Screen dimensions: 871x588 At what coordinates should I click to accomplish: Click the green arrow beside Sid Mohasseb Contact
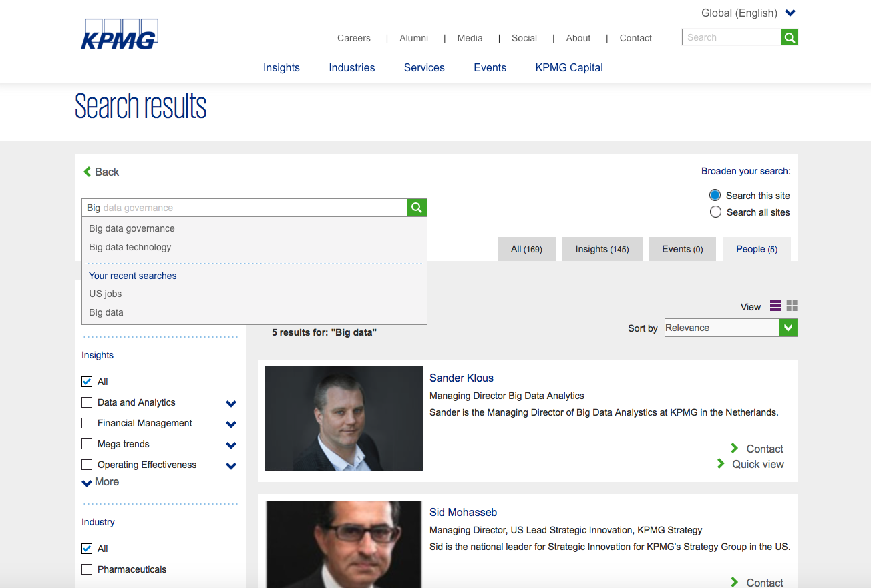(x=734, y=582)
